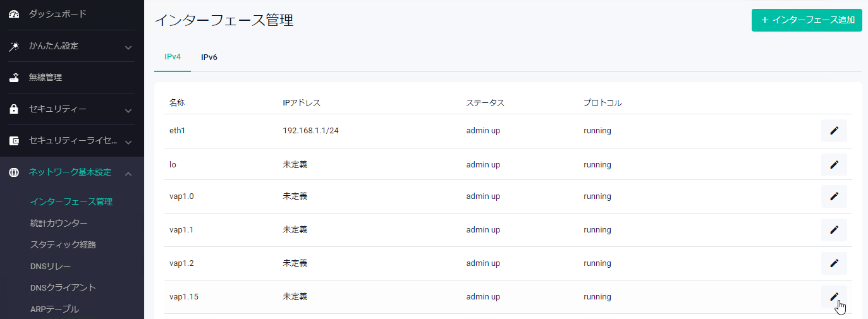Expand the セキュリティー menu chevron

[x=128, y=110]
